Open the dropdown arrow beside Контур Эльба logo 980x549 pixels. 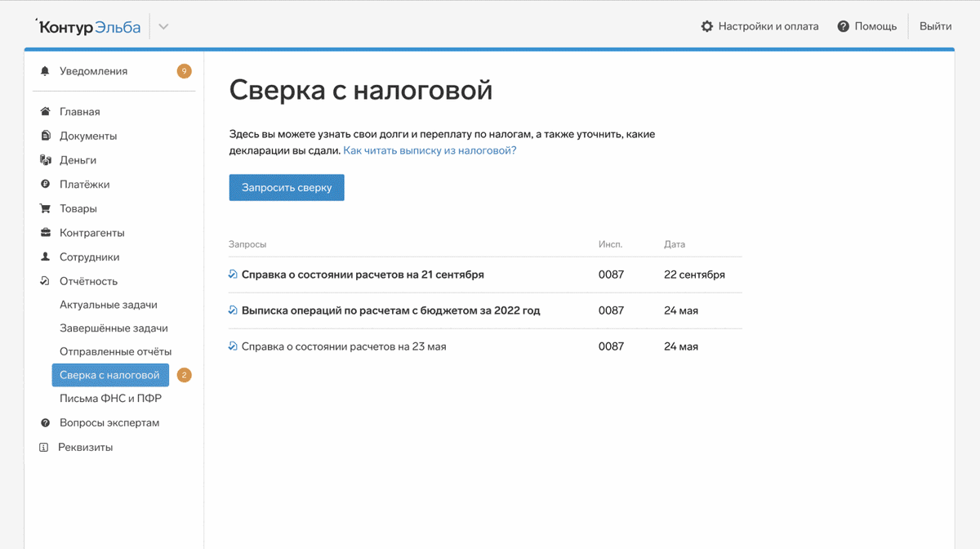163,27
